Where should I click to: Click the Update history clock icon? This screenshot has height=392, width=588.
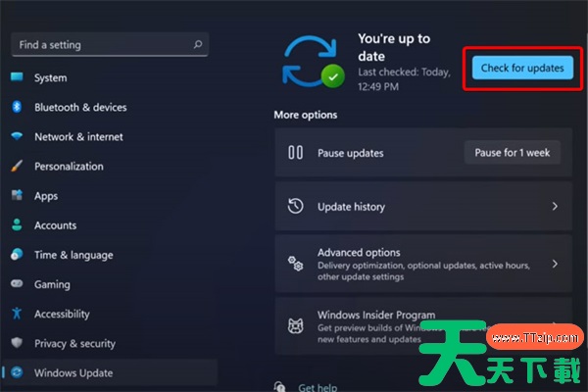click(296, 206)
